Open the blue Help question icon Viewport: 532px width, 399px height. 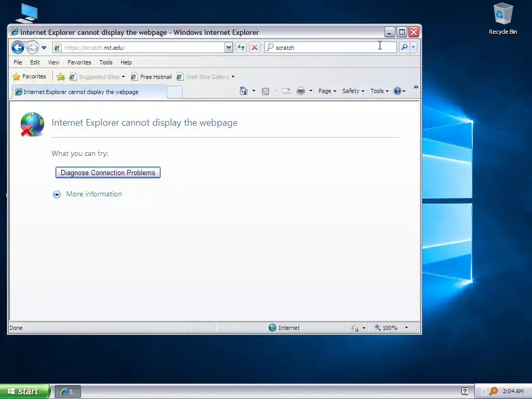pos(399,91)
